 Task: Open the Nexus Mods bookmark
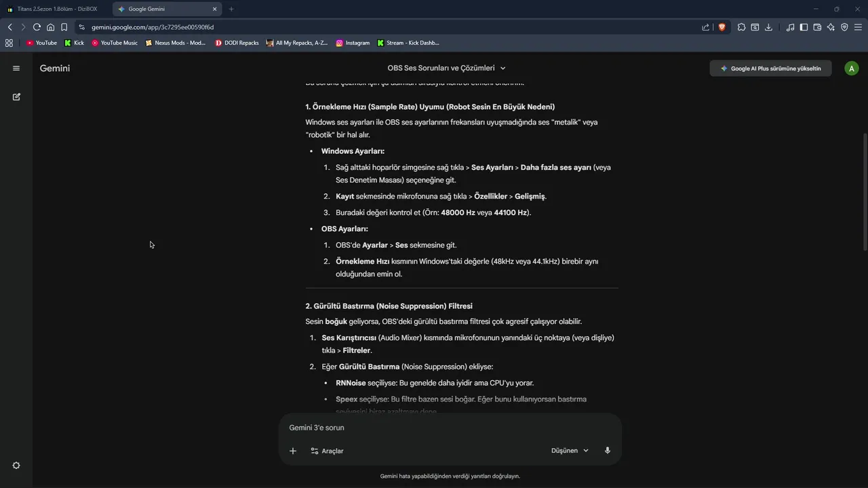176,43
